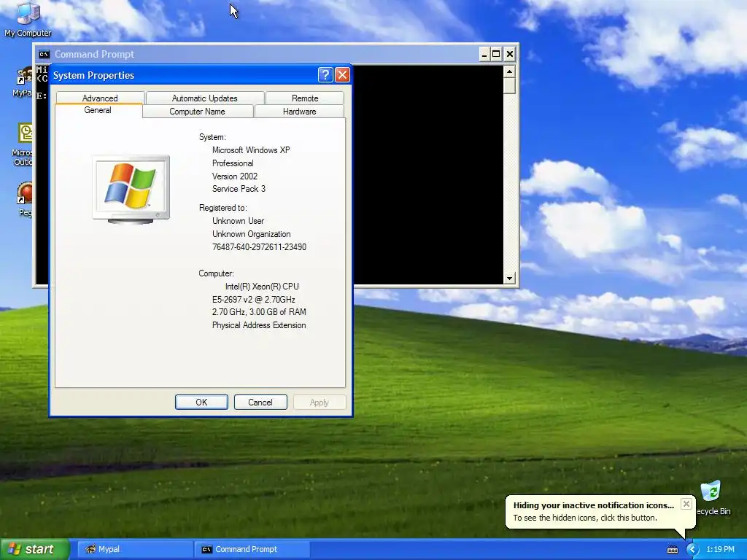Open the Computer Name tab
The width and height of the screenshot is (747, 560).
coord(197,112)
